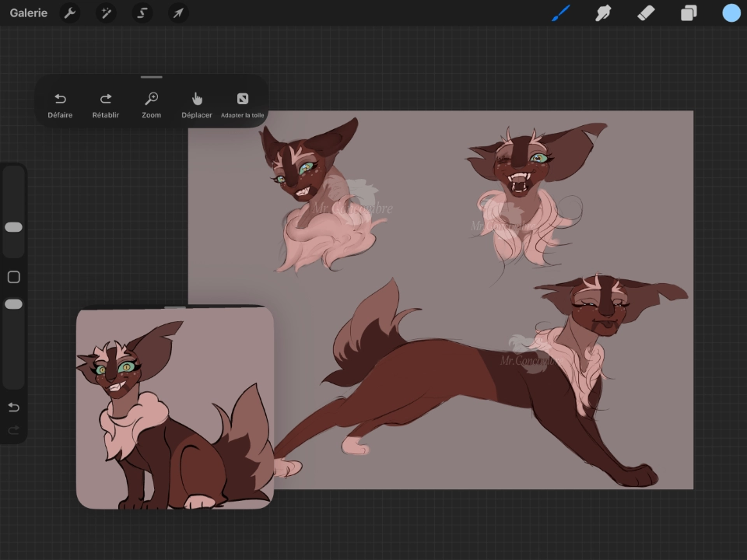Tap Rétablir in the floating menu
The width and height of the screenshot is (747, 560).
(x=106, y=105)
